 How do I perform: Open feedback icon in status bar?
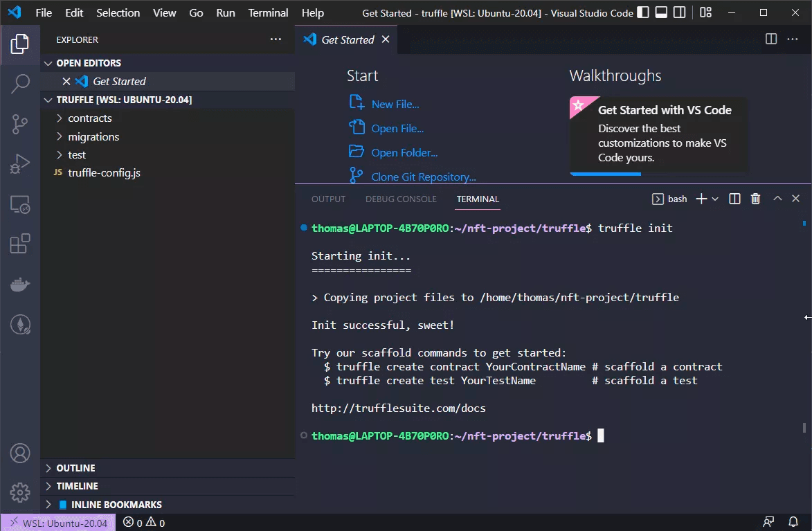768,522
